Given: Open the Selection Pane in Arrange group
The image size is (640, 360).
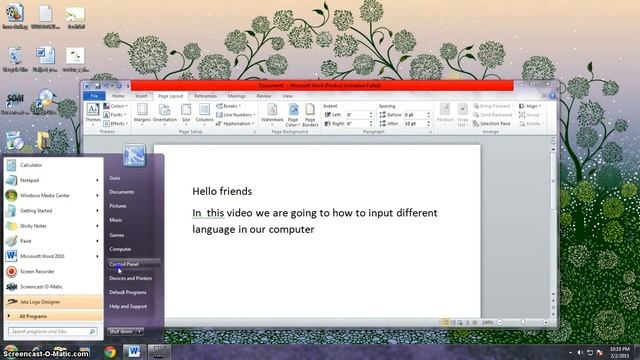Looking at the screenshot, I should pyautogui.click(x=492, y=124).
